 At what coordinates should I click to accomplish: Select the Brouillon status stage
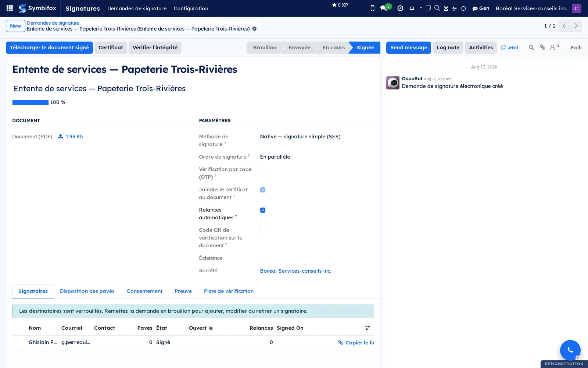click(x=265, y=47)
